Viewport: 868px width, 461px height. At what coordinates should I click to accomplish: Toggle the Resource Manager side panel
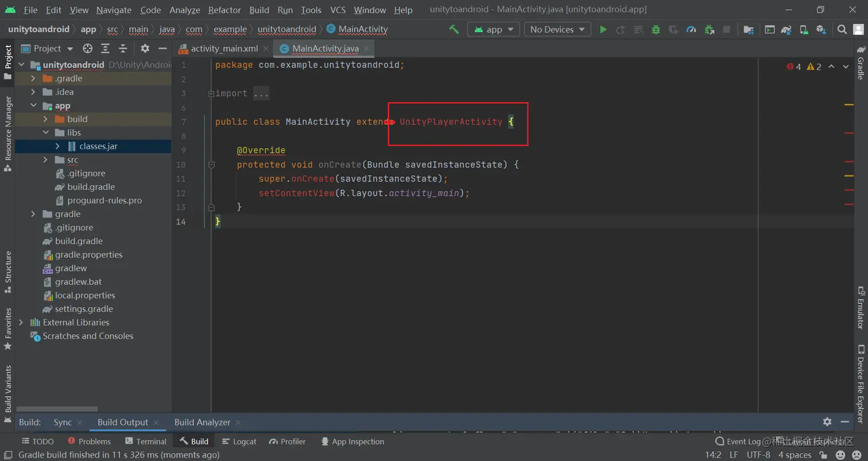point(8,134)
